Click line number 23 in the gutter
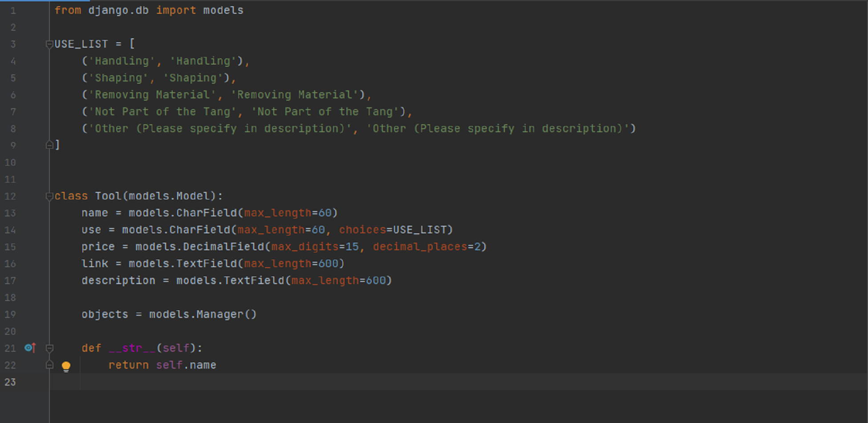The width and height of the screenshot is (868, 423). pos(10,382)
